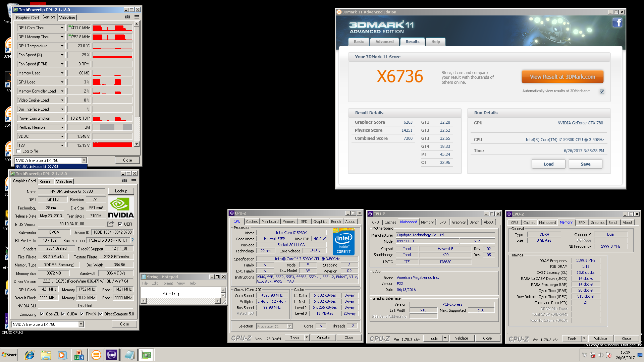Click the volume speaker tray icon
The width and height of the screenshot is (644, 362).
pyautogui.click(x=600, y=355)
